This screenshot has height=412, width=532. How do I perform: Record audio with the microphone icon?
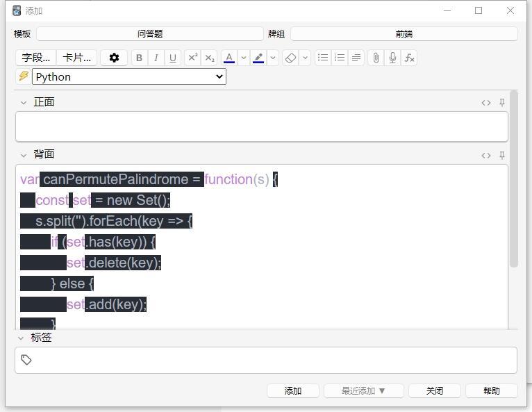pyautogui.click(x=392, y=58)
